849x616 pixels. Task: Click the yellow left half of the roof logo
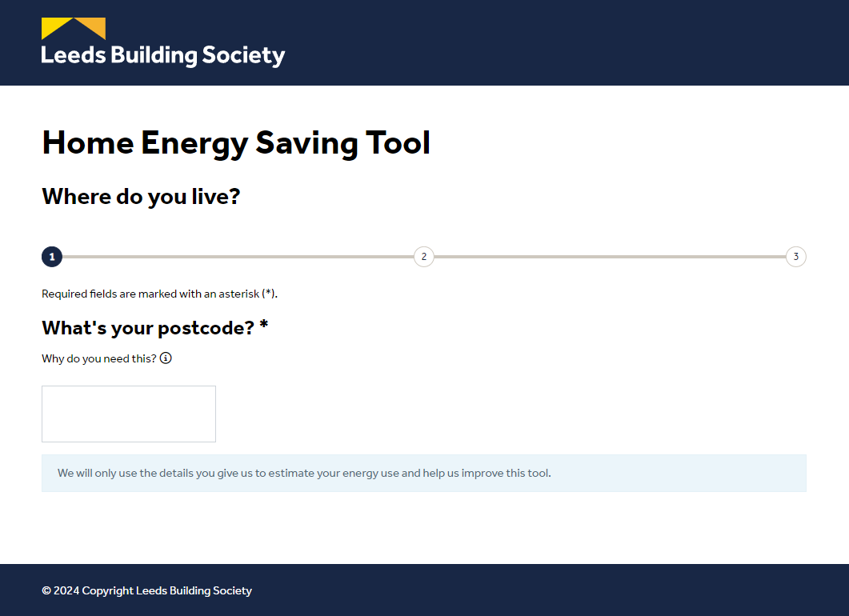pyautogui.click(x=54, y=26)
